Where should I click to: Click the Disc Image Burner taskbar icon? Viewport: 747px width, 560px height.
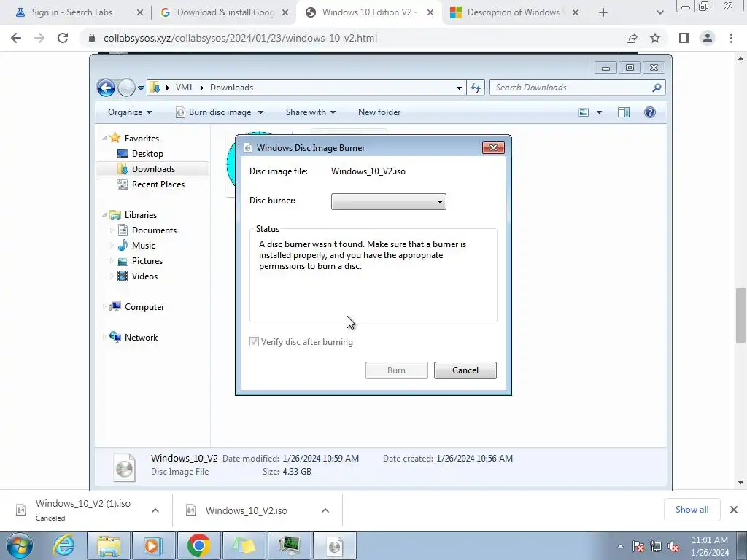coord(334,545)
